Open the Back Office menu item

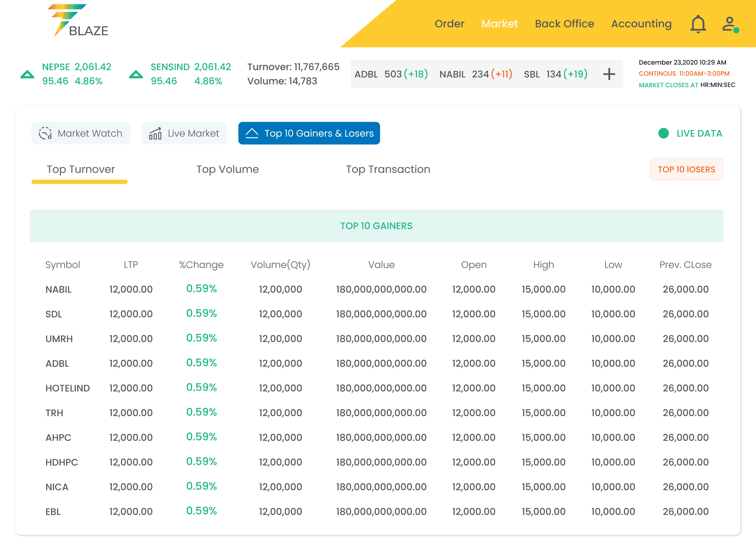click(x=563, y=24)
